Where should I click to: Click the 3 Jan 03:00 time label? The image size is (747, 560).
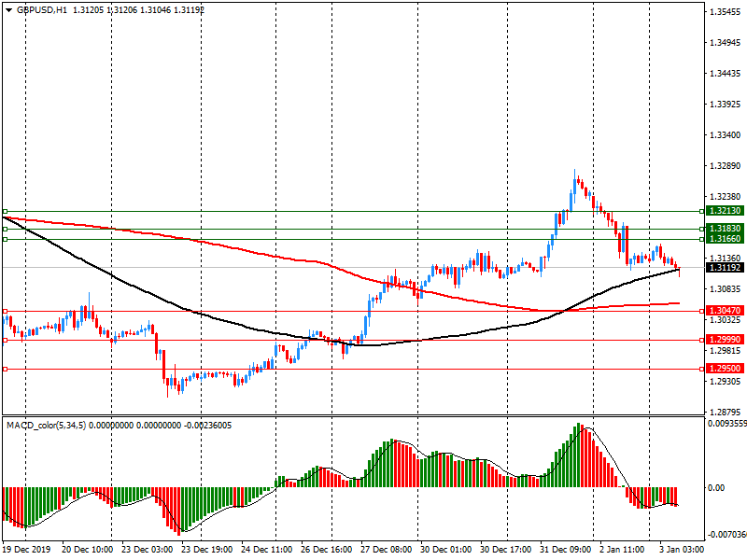(x=682, y=550)
